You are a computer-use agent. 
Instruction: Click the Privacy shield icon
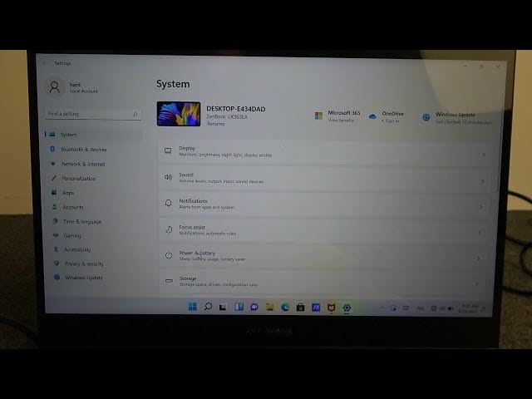(x=57, y=264)
